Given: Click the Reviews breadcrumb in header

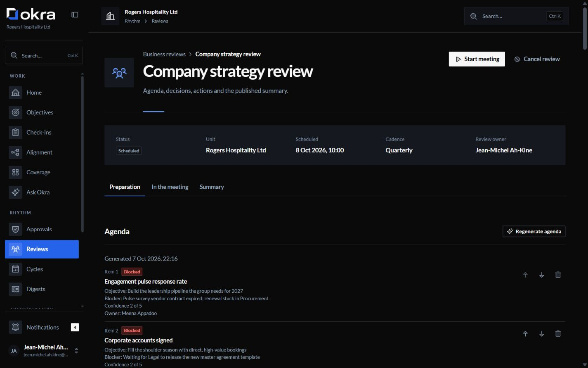Looking at the screenshot, I should (x=160, y=21).
